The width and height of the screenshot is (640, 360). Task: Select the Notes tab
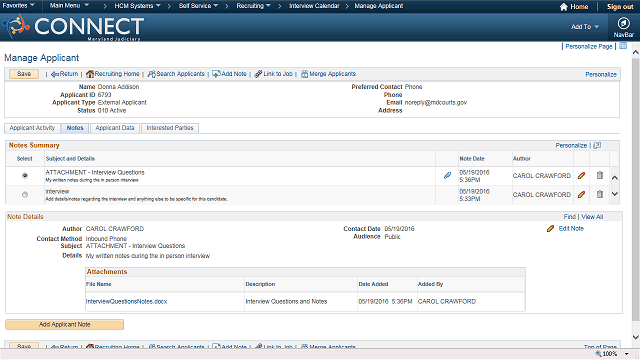click(x=75, y=128)
